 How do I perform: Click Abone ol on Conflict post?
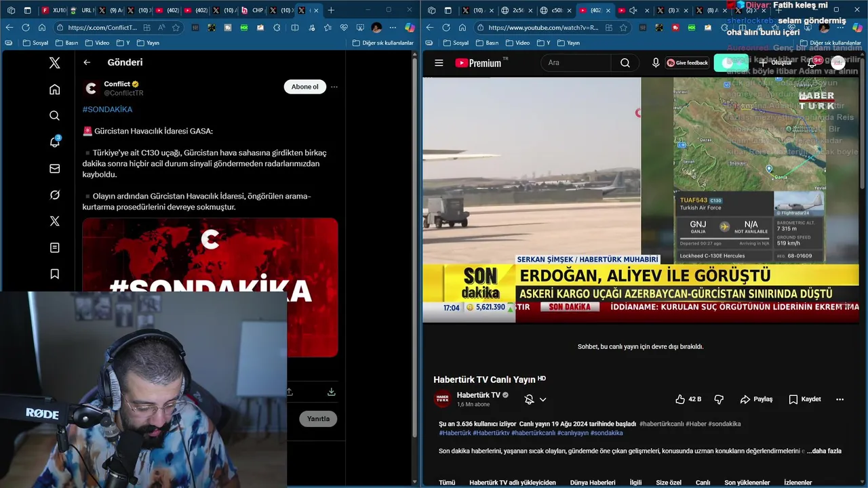tap(304, 87)
